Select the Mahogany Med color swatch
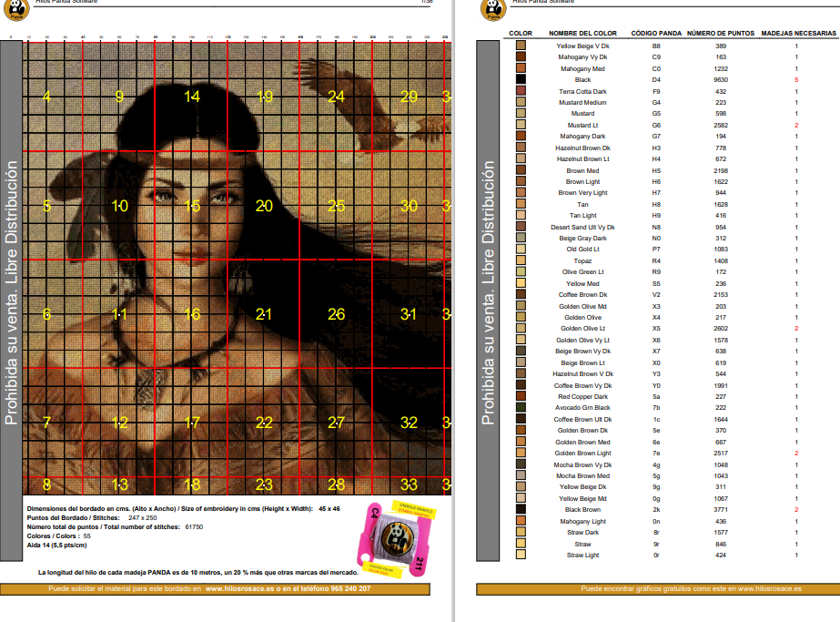The width and height of the screenshot is (840, 622). pyautogui.click(x=521, y=68)
